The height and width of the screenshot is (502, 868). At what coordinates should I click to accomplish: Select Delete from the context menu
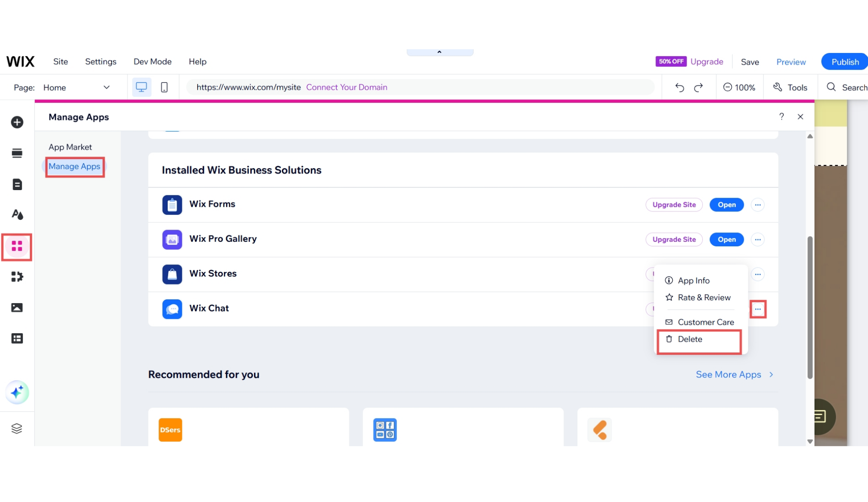click(x=690, y=339)
